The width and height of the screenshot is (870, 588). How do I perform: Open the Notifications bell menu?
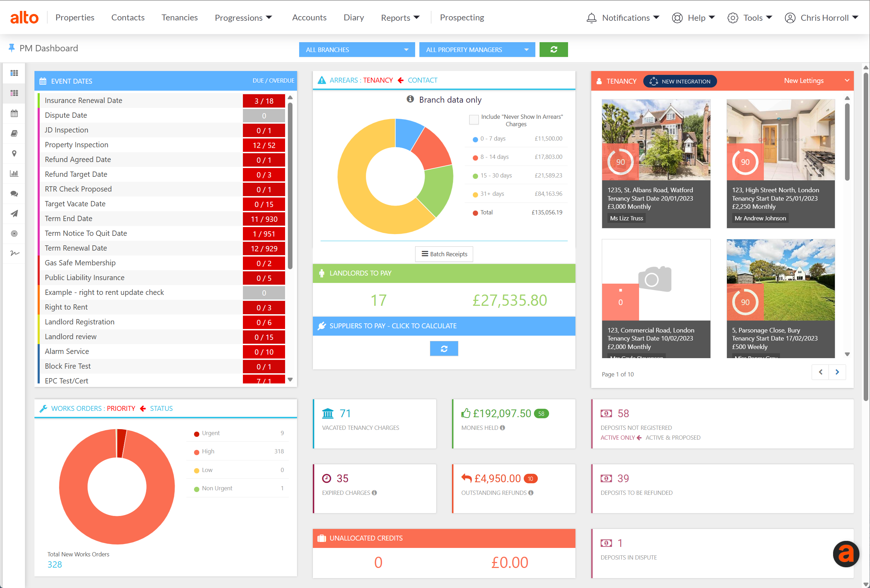point(623,18)
